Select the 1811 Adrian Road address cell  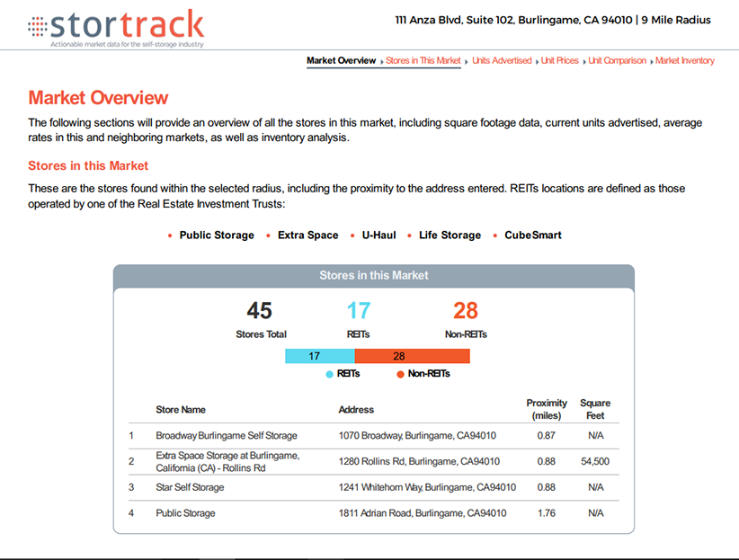click(x=423, y=513)
